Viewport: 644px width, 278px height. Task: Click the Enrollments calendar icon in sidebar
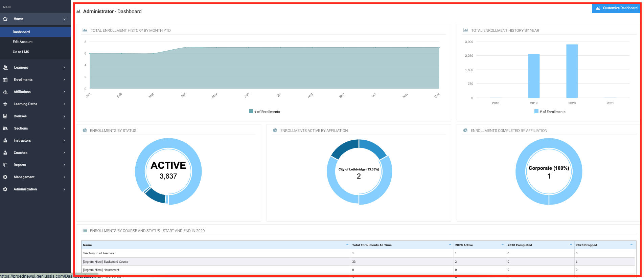(5, 79)
